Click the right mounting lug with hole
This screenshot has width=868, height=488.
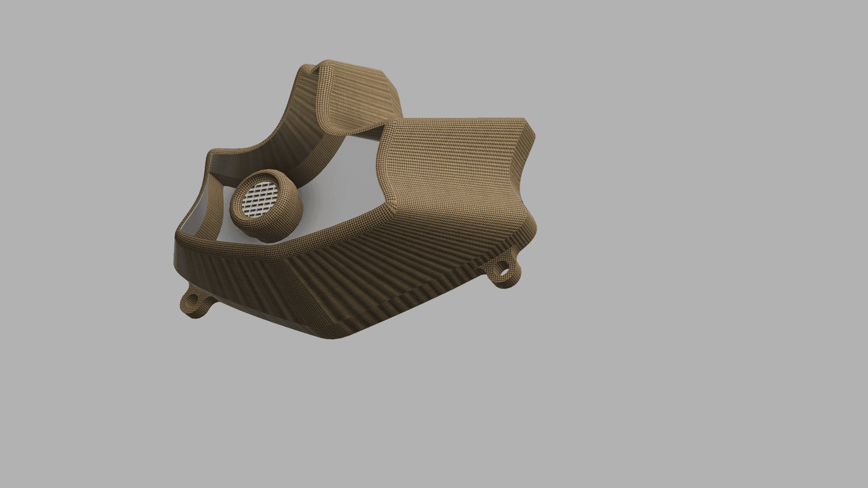point(504,270)
